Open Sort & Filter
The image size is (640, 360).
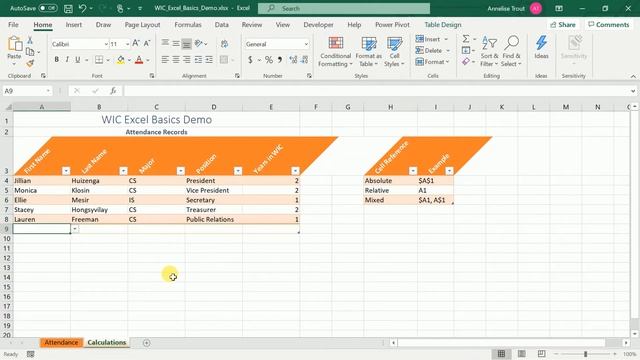tap(489, 52)
